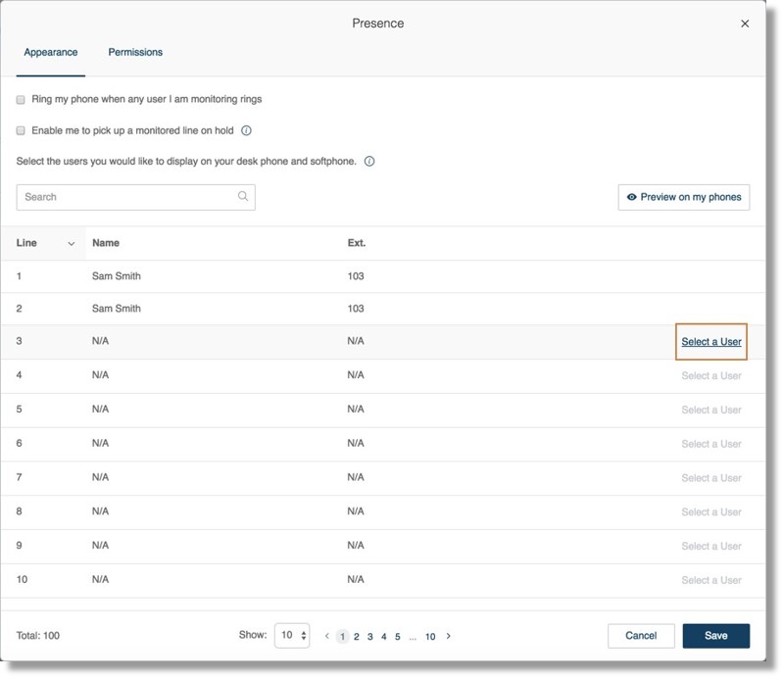Close the Presence dialog with the X
Image resolution: width=784 pixels, height=679 pixels.
(x=745, y=24)
